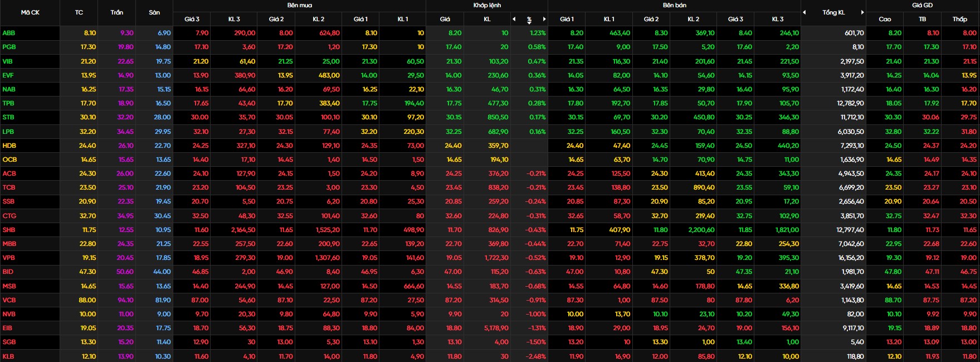
Task: Choose the VPB stock code
Action: click(8, 258)
